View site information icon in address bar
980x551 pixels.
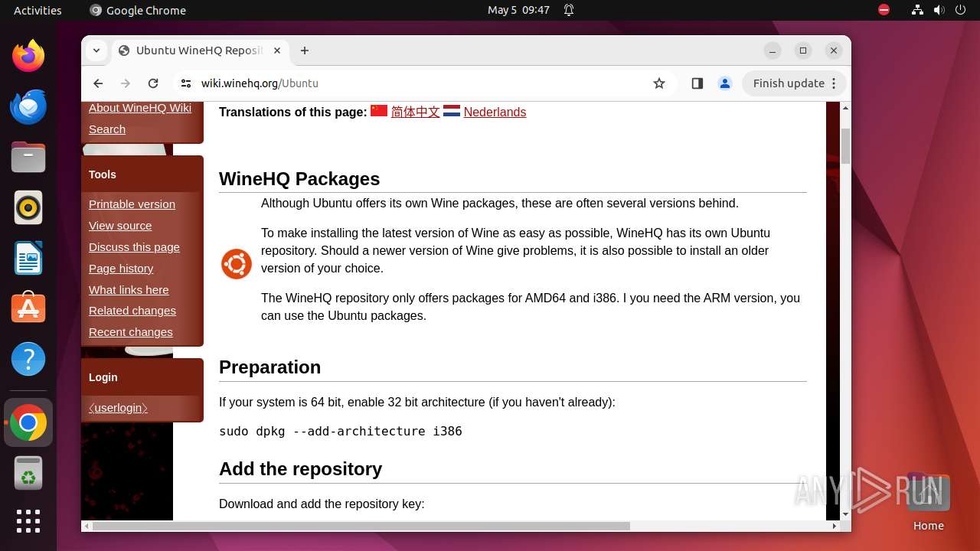186,83
